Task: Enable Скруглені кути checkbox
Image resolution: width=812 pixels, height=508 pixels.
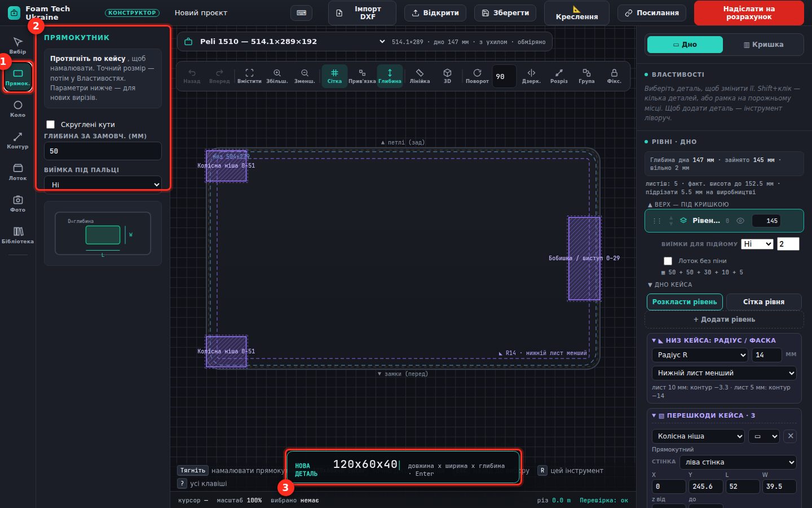Action: click(51, 124)
